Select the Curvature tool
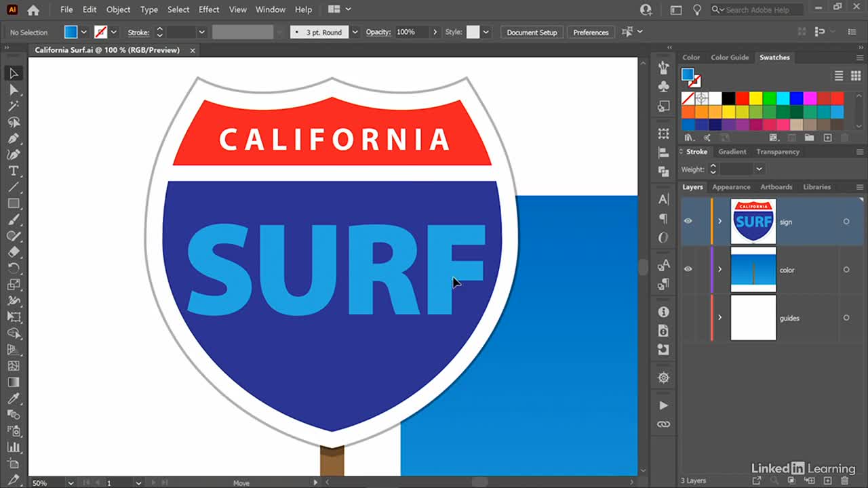The image size is (868, 488). pos(14,155)
